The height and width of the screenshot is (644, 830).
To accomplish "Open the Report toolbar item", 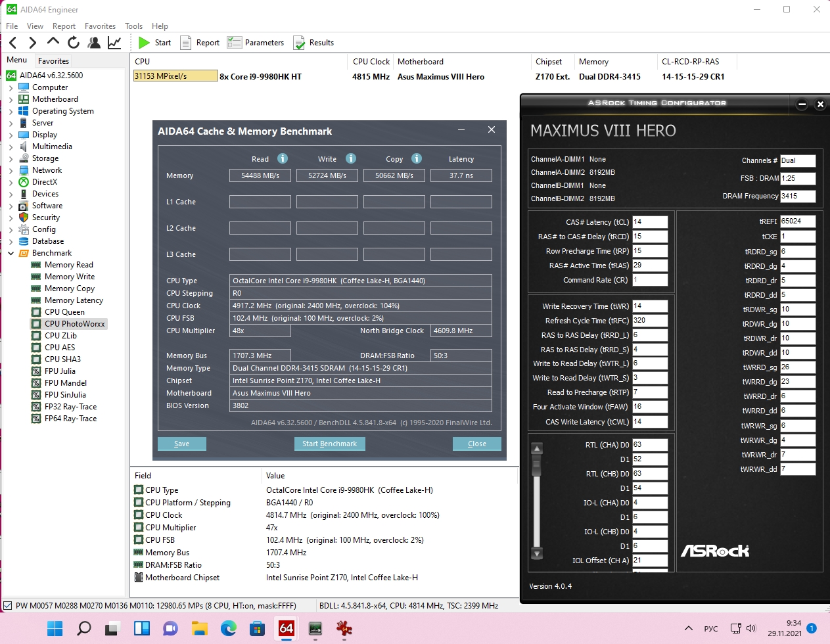I will (x=200, y=43).
